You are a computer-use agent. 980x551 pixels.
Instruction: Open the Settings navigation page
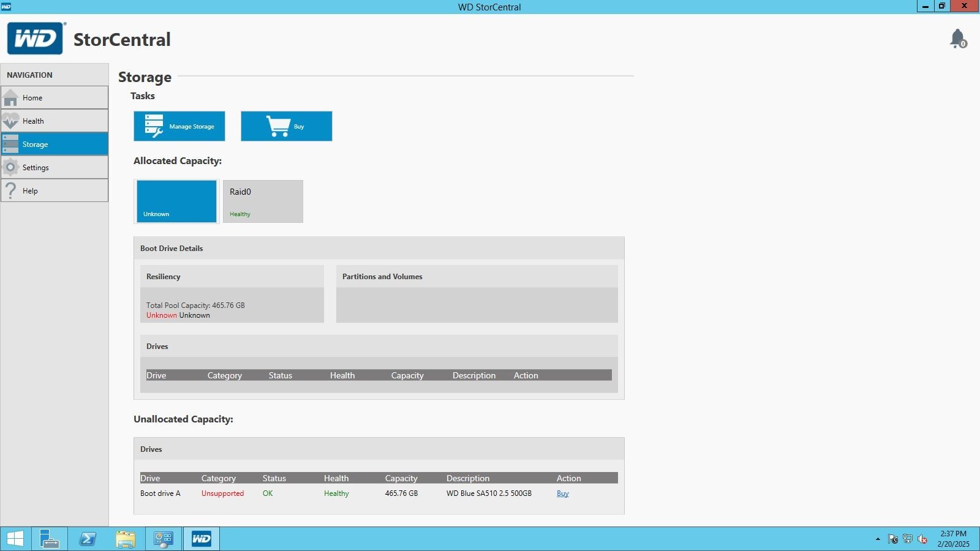click(55, 167)
